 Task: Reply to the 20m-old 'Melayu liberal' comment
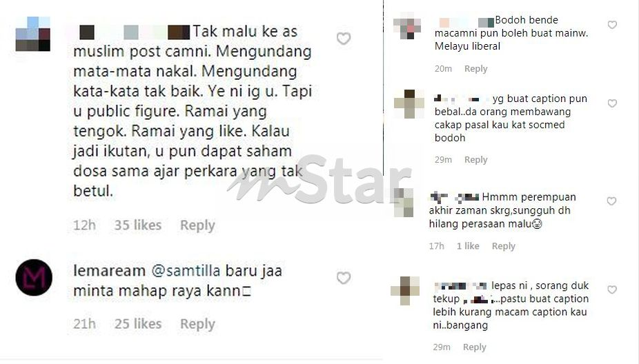(475, 69)
